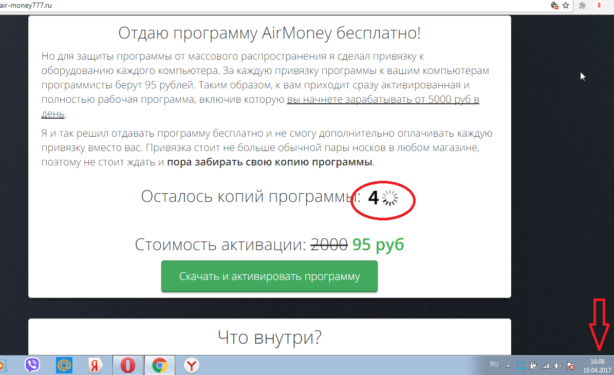Click the bookmark star in address bar
Screen dimensions: 614x375
pyautogui.click(x=565, y=5)
